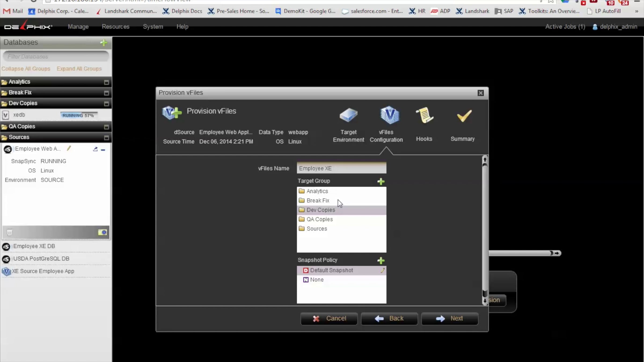Click the link/unlink icon for Employee Web App
The image size is (644, 362).
coord(95,149)
